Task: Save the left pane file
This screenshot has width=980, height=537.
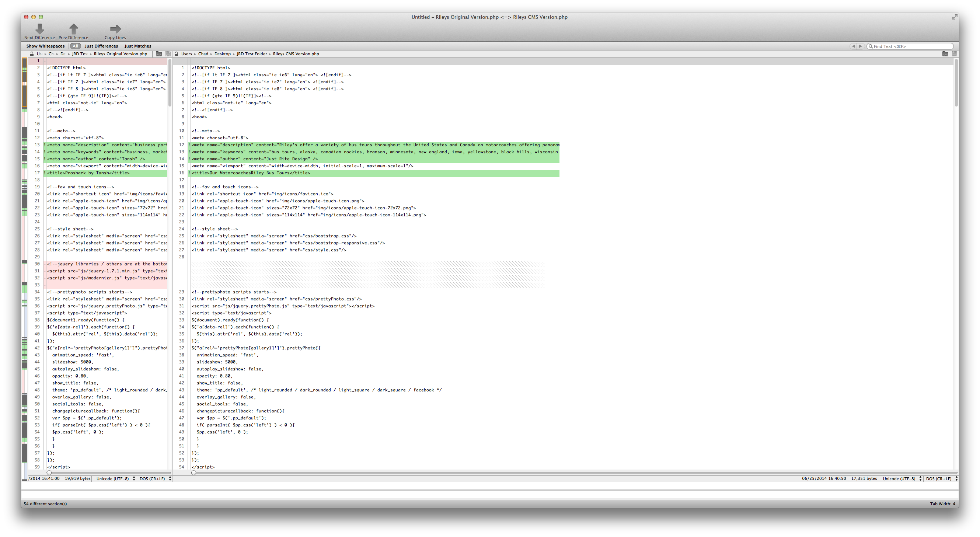Action: 168,54
